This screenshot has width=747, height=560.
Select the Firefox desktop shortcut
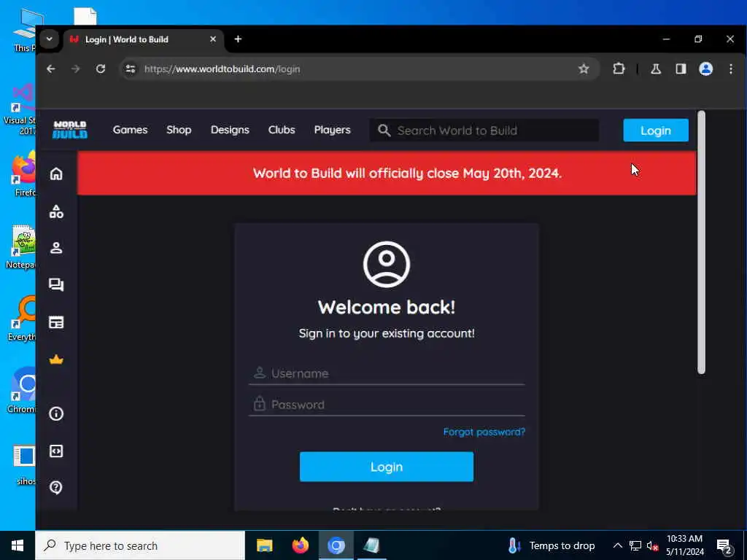pyautogui.click(x=24, y=175)
